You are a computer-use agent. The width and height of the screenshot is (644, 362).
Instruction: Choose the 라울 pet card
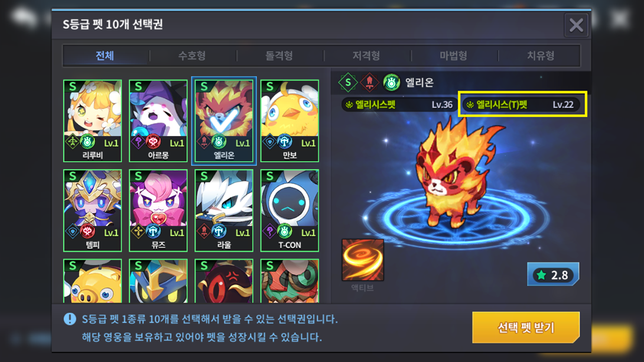click(x=224, y=210)
